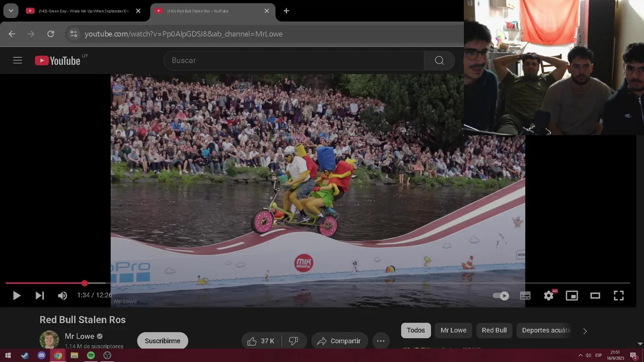Dislike the video
This screenshot has height=362, width=644.
tap(293, 341)
